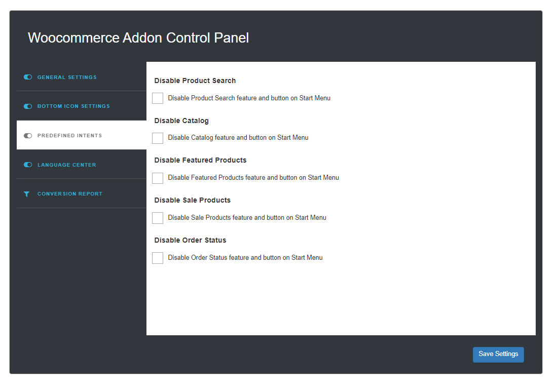Click the Predefined Intents toggle icon
This screenshot has width=558, height=392.
pyautogui.click(x=28, y=136)
